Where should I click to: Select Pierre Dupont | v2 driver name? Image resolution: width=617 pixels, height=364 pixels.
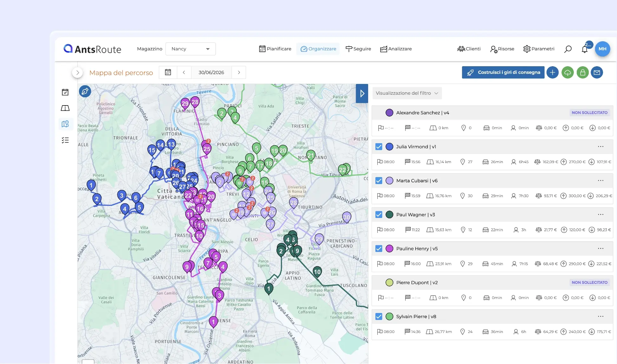point(417,283)
